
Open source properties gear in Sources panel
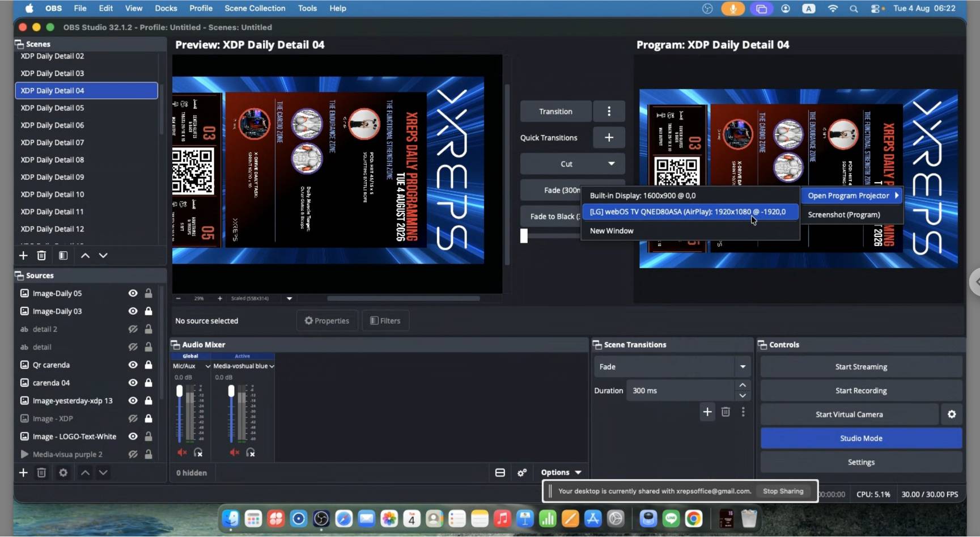[x=63, y=472]
